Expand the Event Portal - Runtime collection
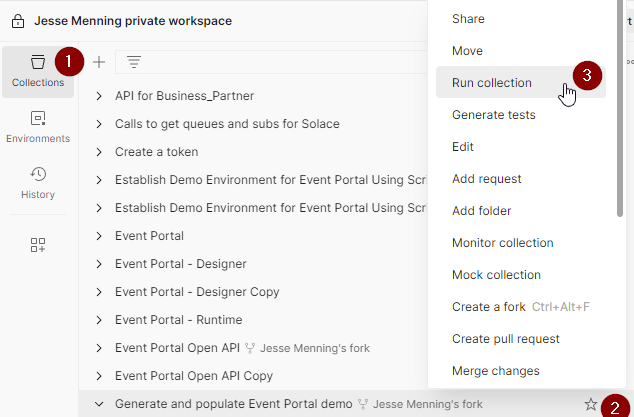Viewport: 634px width, 417px height. pyautogui.click(x=99, y=320)
